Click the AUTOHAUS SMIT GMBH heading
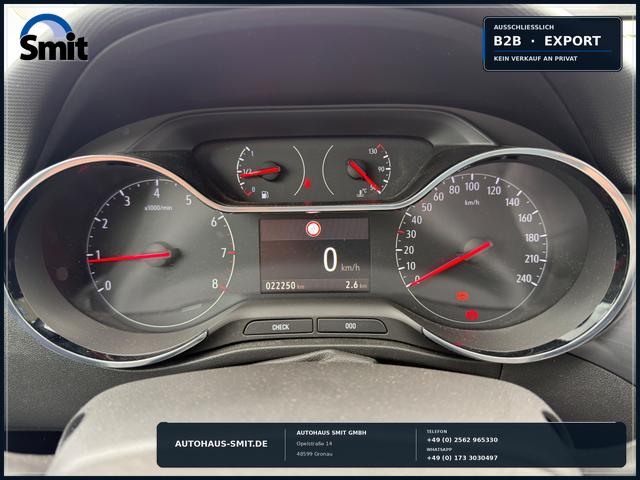Screen dimensions: 640x480 pyautogui.click(x=331, y=433)
